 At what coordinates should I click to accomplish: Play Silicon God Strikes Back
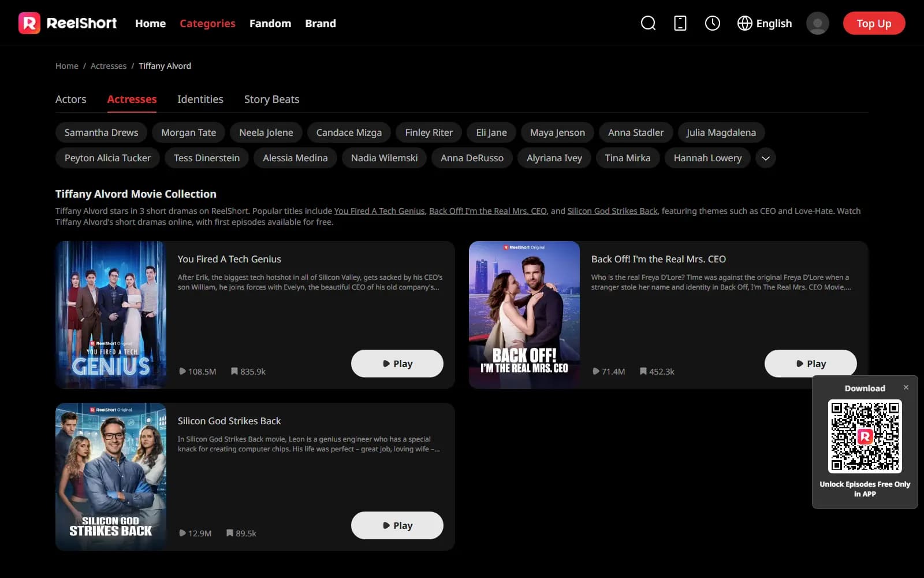[397, 525]
